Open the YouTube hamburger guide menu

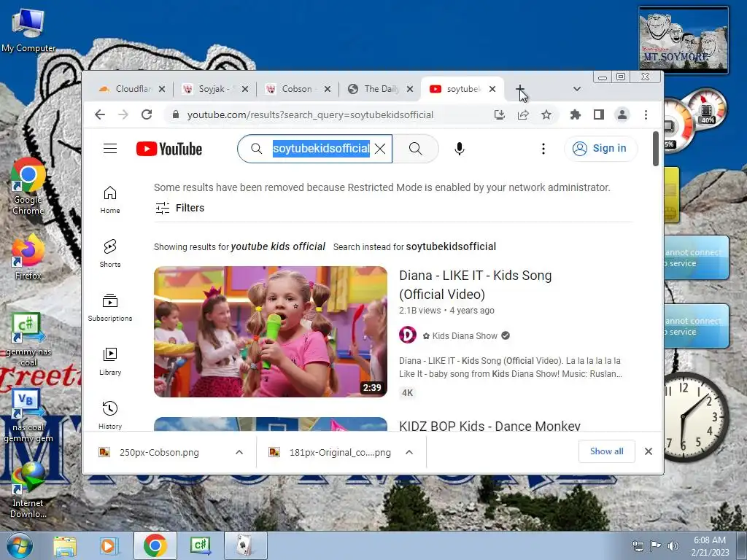pyautogui.click(x=110, y=149)
